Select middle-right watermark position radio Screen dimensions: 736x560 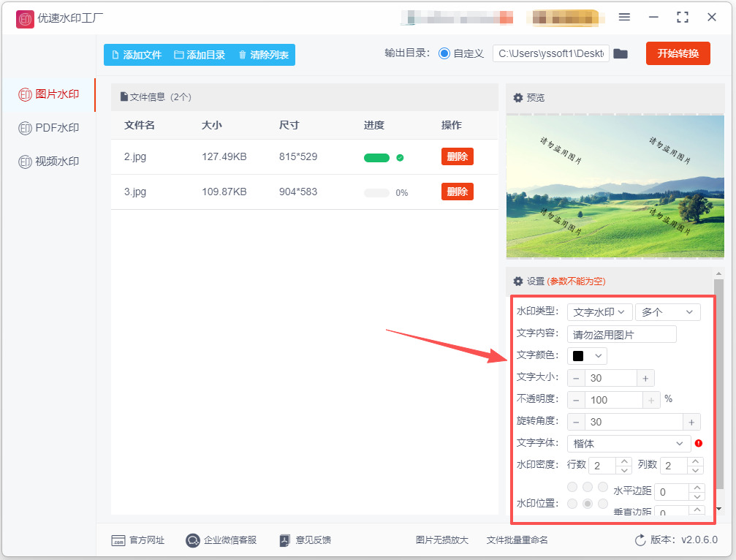pos(603,504)
